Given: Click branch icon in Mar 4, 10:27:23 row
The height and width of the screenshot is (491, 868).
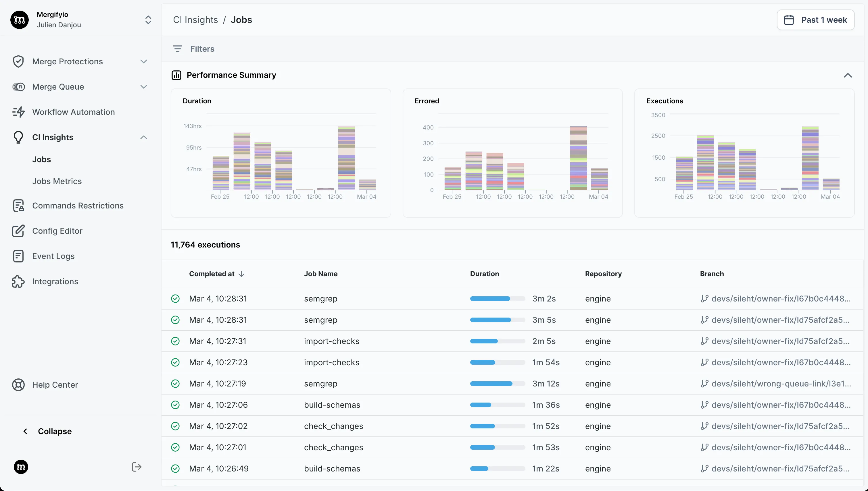Looking at the screenshot, I should (x=704, y=363).
